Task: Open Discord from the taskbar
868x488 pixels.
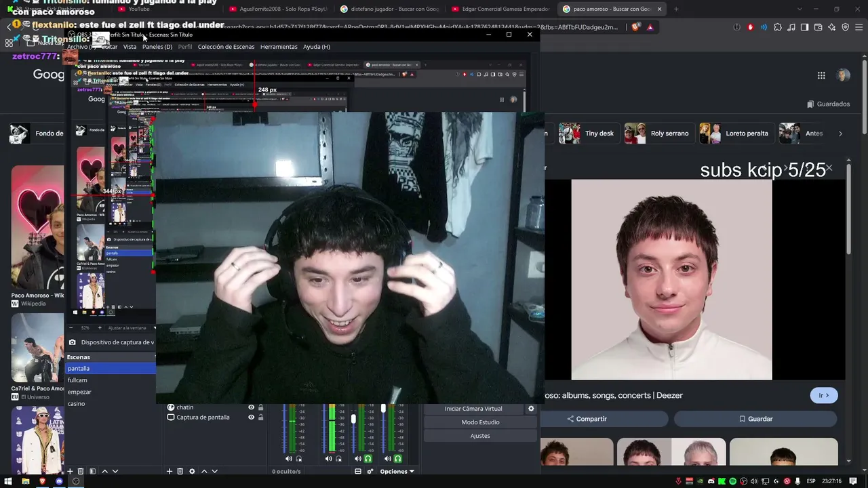Action: point(59,481)
